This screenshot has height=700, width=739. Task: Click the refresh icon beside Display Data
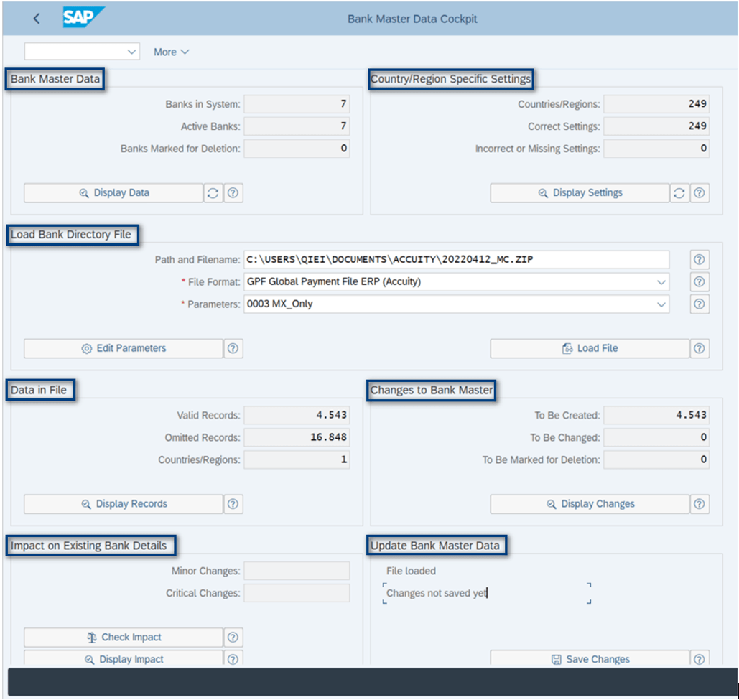(x=213, y=192)
